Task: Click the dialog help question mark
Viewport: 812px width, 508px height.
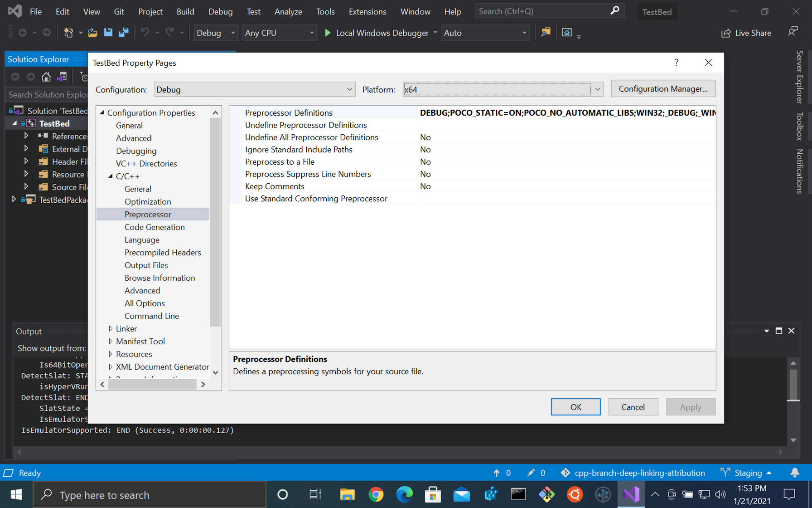Action: tap(677, 63)
